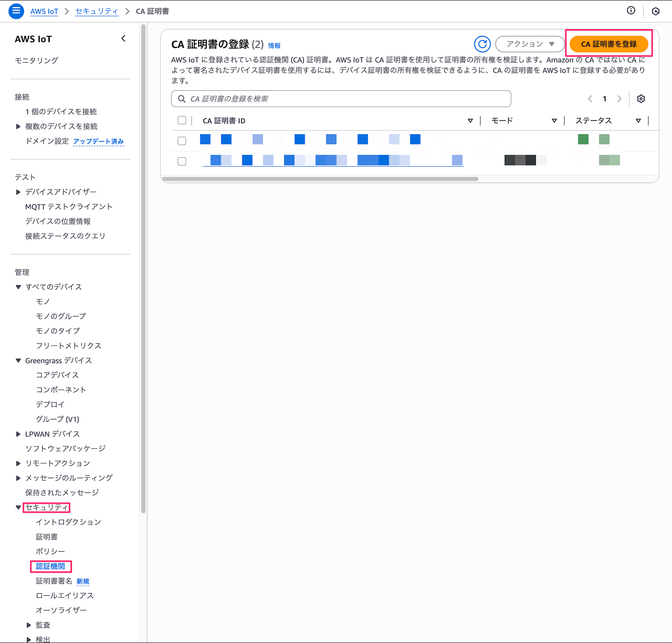This screenshot has width=672, height=643.
Task: Check the second CA certificate row
Action: (x=182, y=161)
